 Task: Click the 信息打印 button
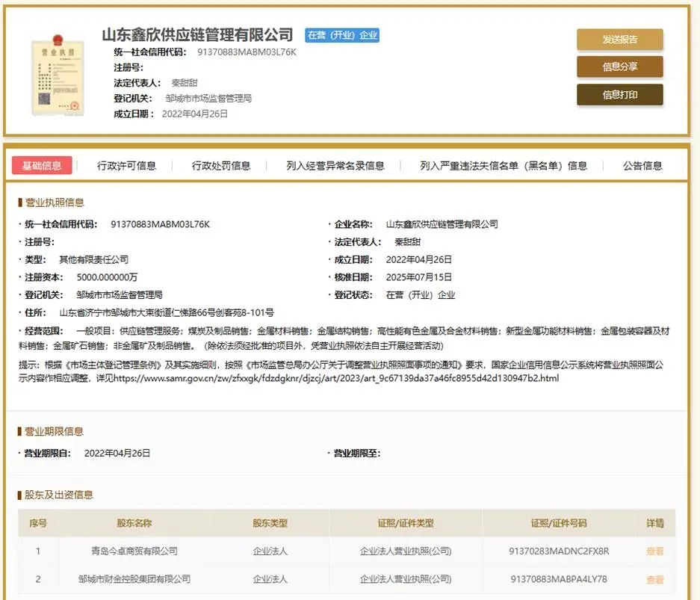619,96
